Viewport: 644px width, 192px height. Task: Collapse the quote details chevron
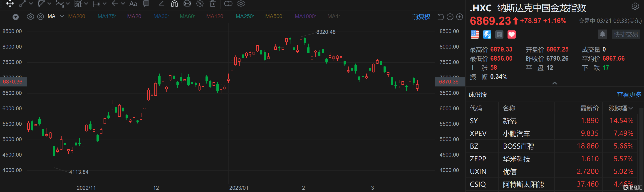pos(555,83)
